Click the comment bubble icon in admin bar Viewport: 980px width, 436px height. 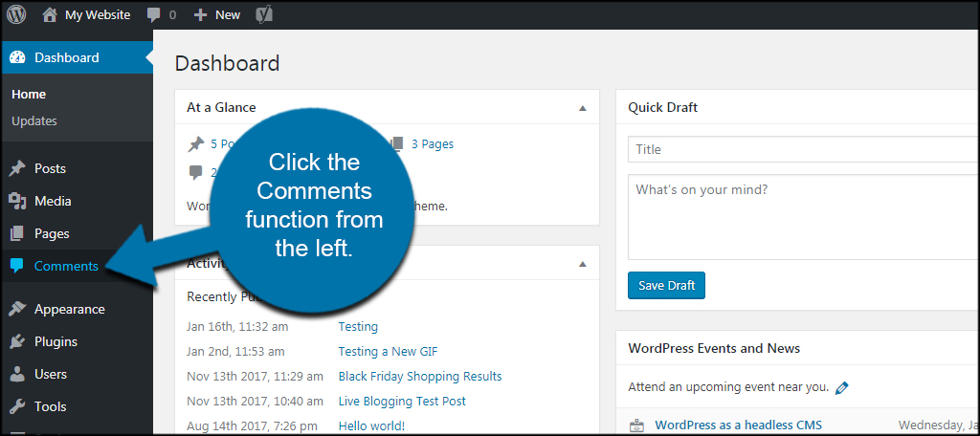pos(153,15)
